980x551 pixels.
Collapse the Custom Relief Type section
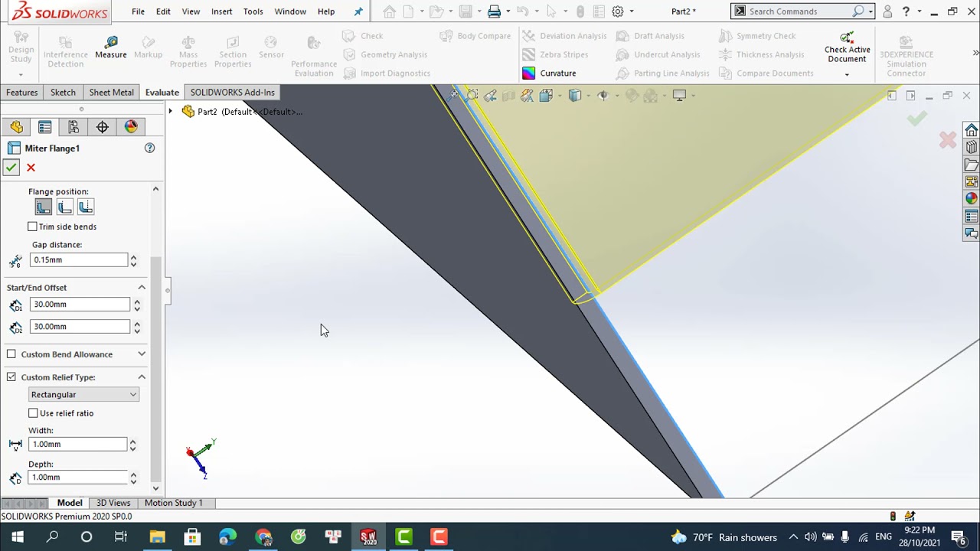142,377
